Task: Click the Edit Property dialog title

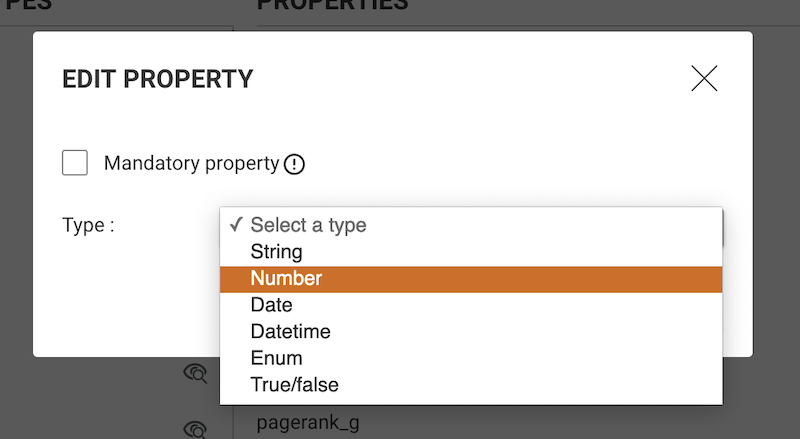Action: (158, 79)
